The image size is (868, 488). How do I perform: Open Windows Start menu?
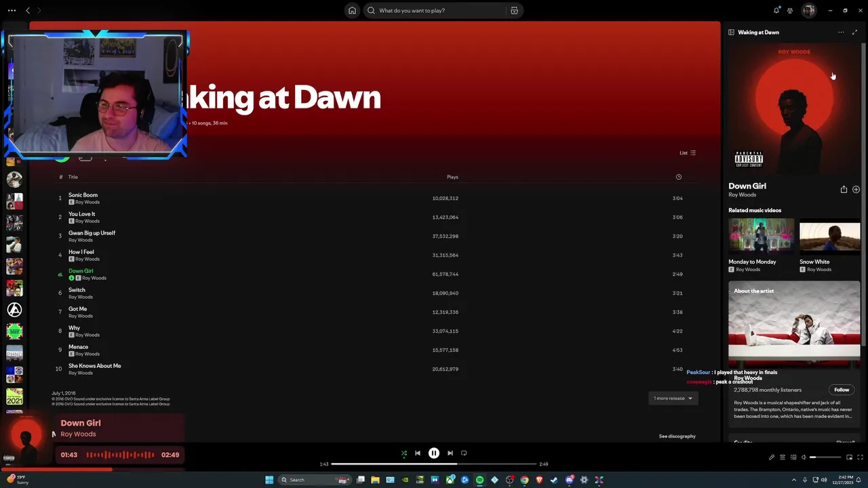tap(269, 480)
